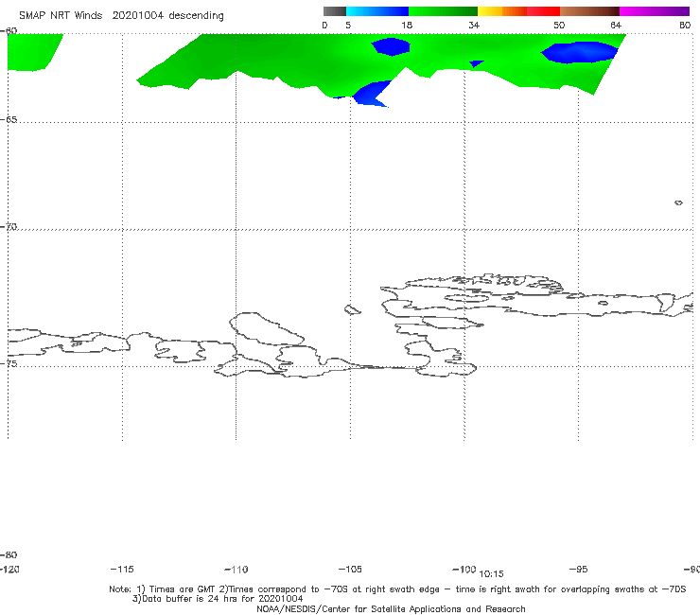The image size is (700, 615).
Task: Click the '5' color bar tick label
Action: coord(348,25)
